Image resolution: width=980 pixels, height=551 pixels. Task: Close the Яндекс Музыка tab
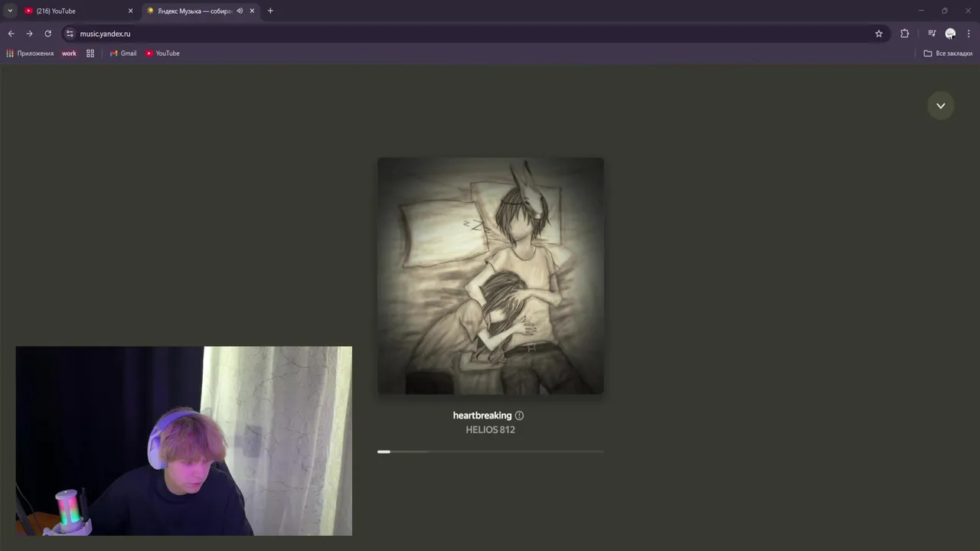[252, 11]
